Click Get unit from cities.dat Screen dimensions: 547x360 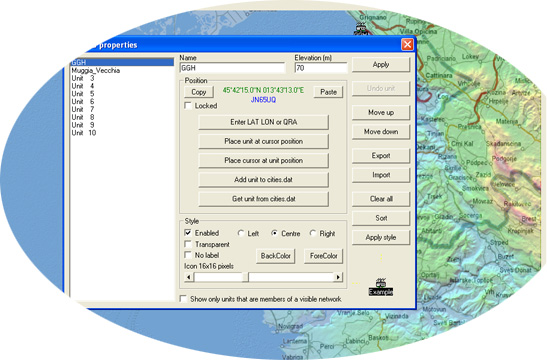[x=263, y=199]
